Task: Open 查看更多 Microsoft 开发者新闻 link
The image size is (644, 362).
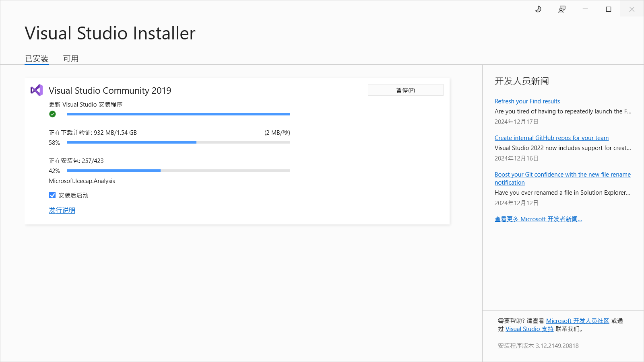Action: tap(538, 219)
